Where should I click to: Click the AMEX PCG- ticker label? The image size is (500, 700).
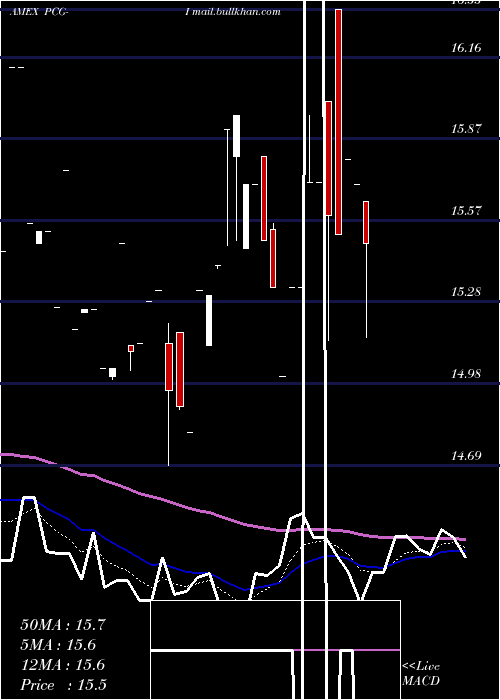[x=39, y=12]
